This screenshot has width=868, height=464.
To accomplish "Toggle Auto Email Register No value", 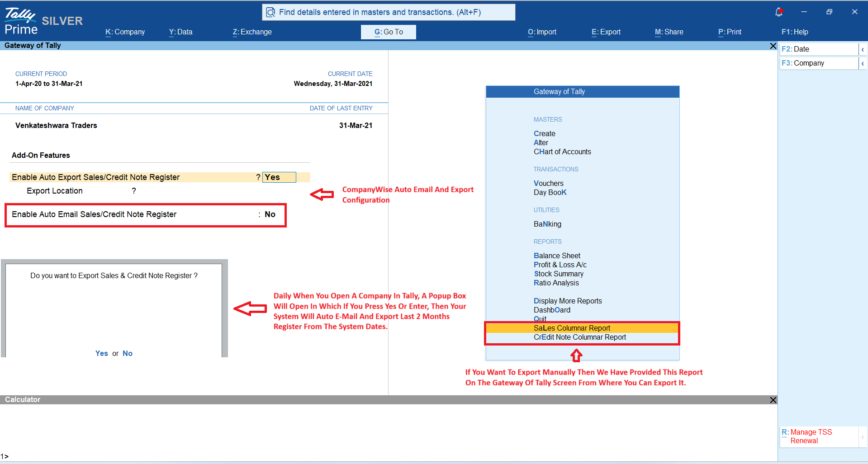I will click(x=270, y=214).
